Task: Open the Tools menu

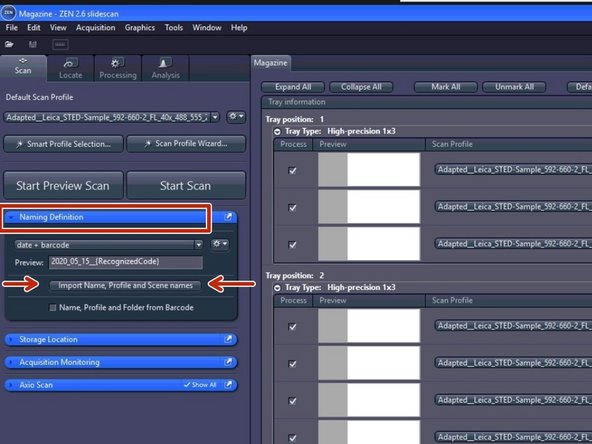Action: tap(174, 28)
